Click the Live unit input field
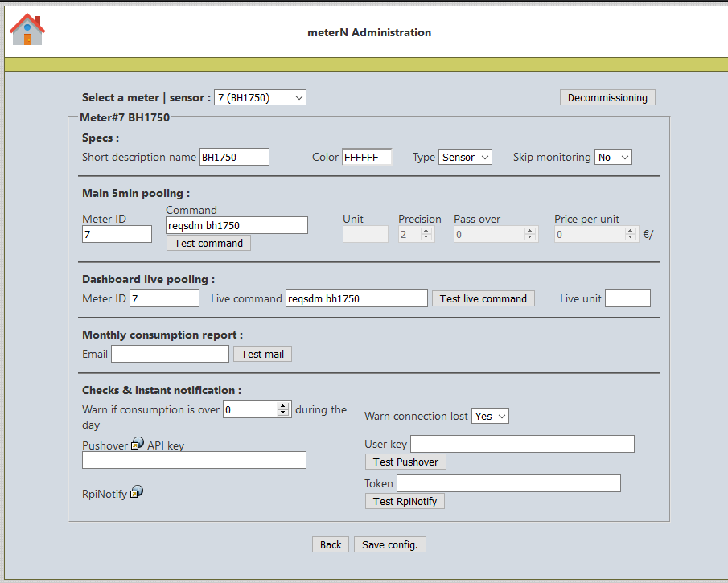 [x=627, y=298]
